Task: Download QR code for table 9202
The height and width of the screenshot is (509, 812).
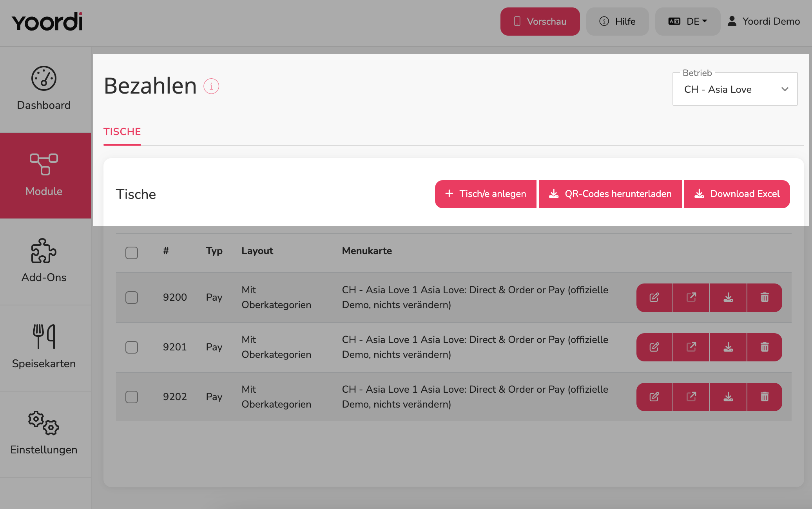Action: tap(728, 397)
